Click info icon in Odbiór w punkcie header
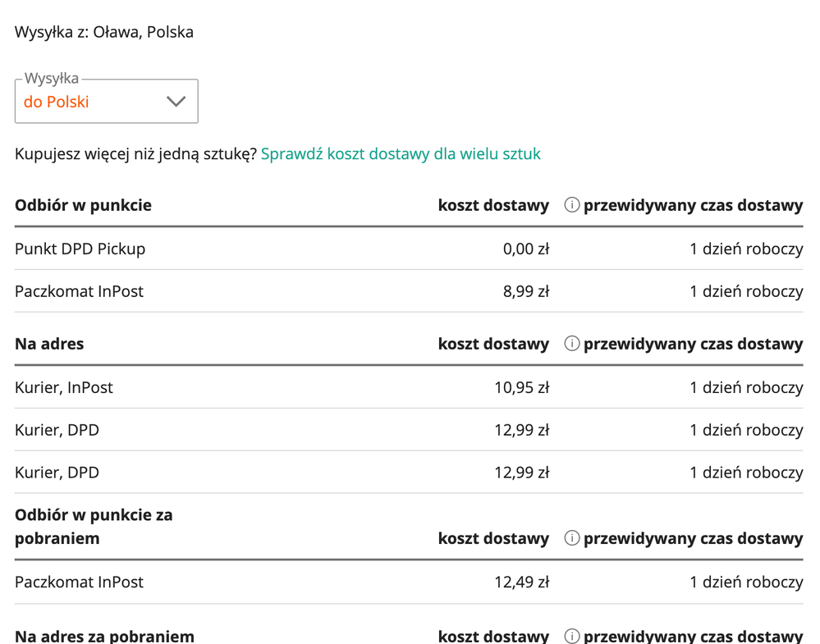The height and width of the screenshot is (644, 820). click(x=571, y=205)
